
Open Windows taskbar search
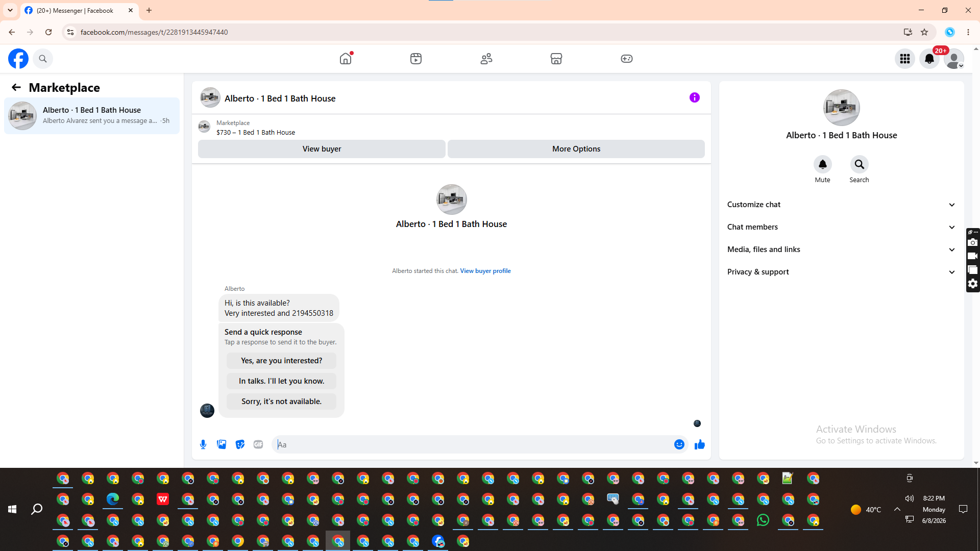(37, 509)
